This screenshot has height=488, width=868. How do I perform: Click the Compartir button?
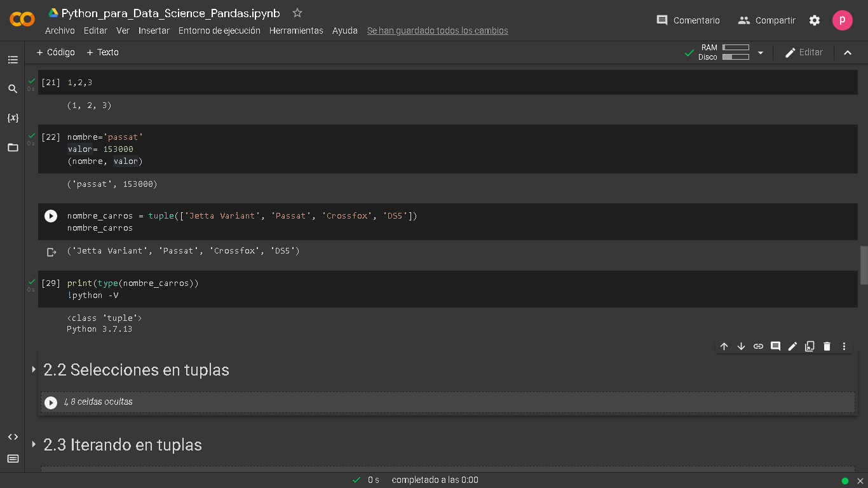click(766, 20)
